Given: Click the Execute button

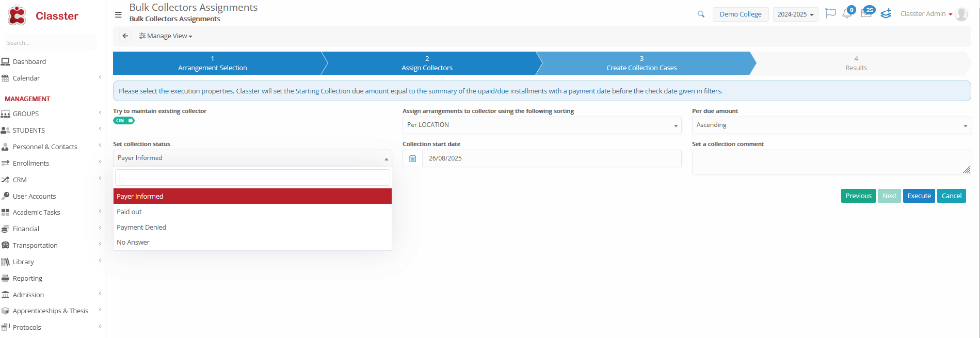Looking at the screenshot, I should coord(919,196).
